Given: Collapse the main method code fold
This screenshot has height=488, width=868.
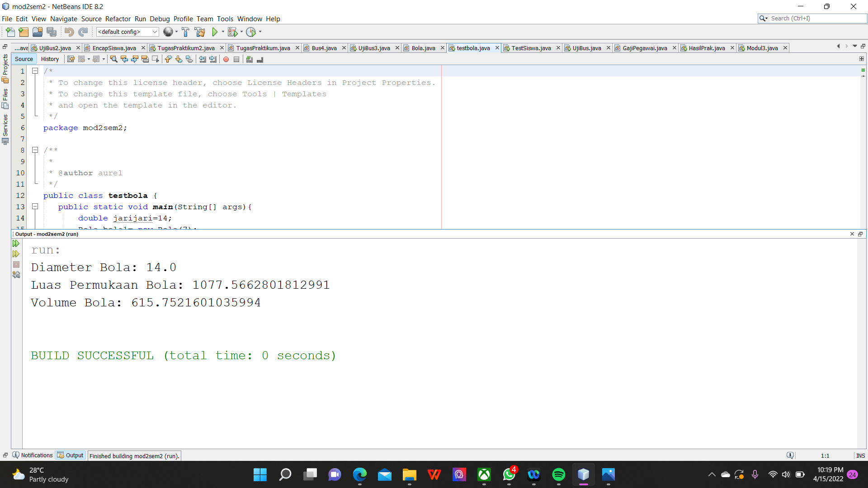Looking at the screenshot, I should [x=35, y=206].
